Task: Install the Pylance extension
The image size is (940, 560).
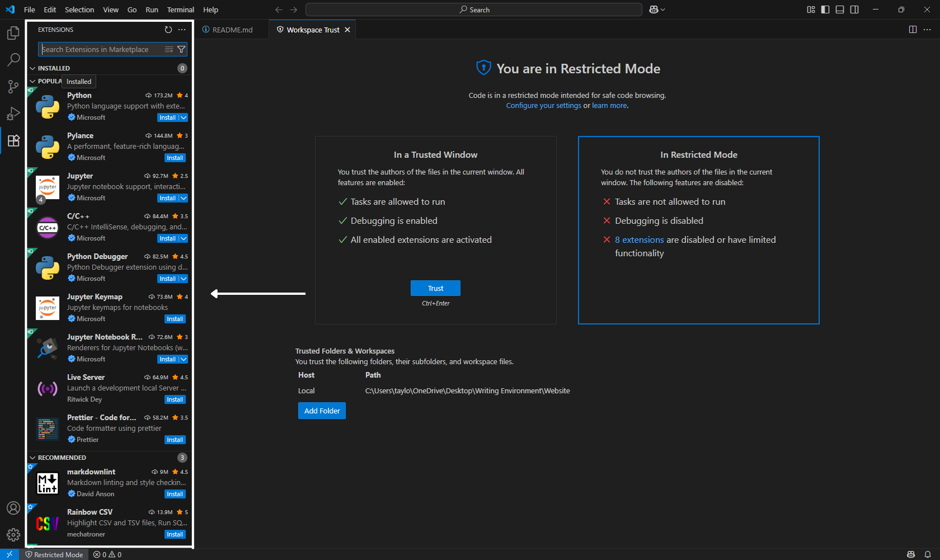Action: click(x=175, y=158)
